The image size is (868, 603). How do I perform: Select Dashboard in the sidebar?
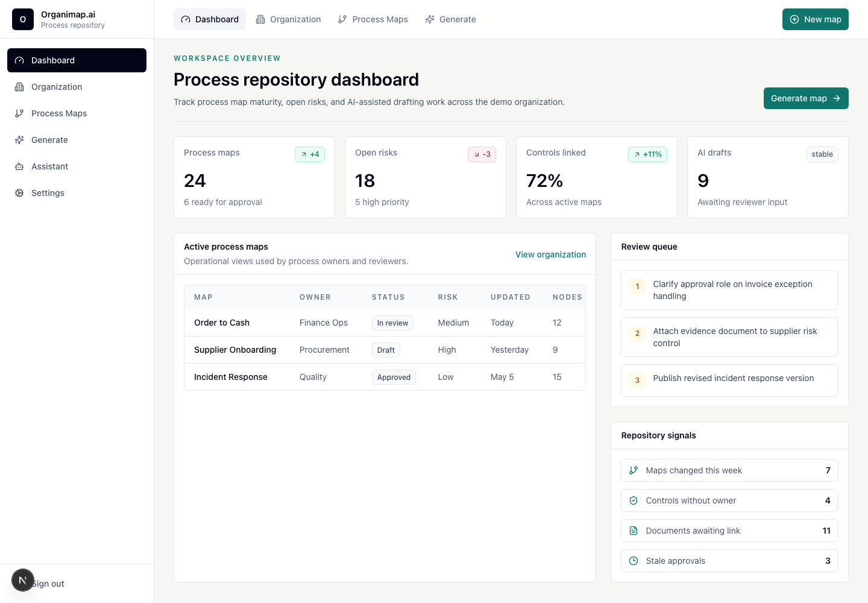click(77, 60)
